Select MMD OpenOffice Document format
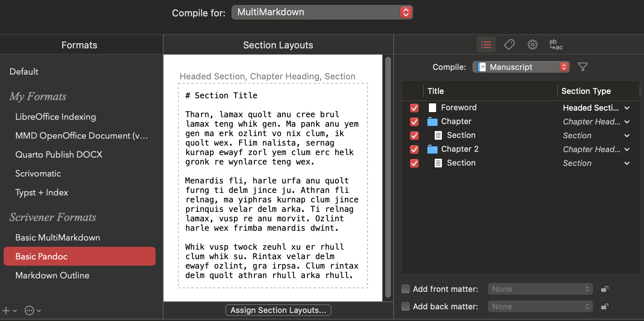Viewport: 644px width, 321px height. (81, 136)
